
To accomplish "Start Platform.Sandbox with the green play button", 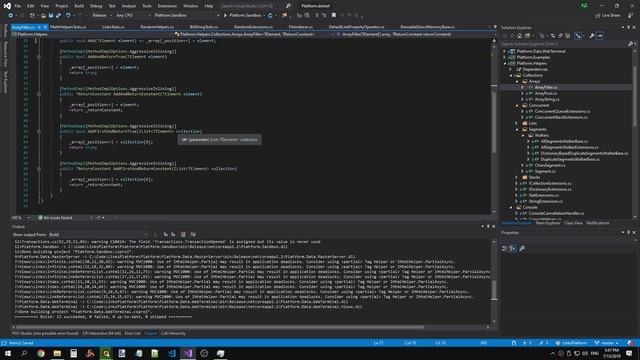I will pos(225,16).
